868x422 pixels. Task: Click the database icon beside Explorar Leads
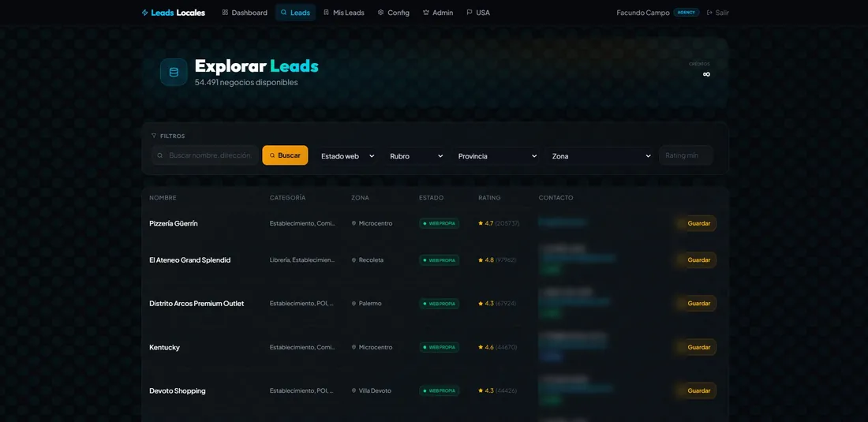(x=174, y=73)
